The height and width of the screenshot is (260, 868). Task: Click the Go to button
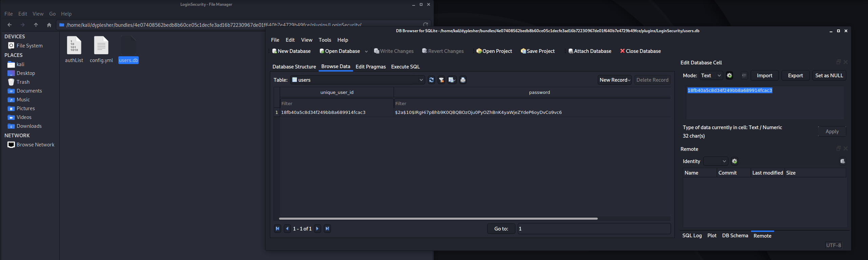(x=501, y=229)
